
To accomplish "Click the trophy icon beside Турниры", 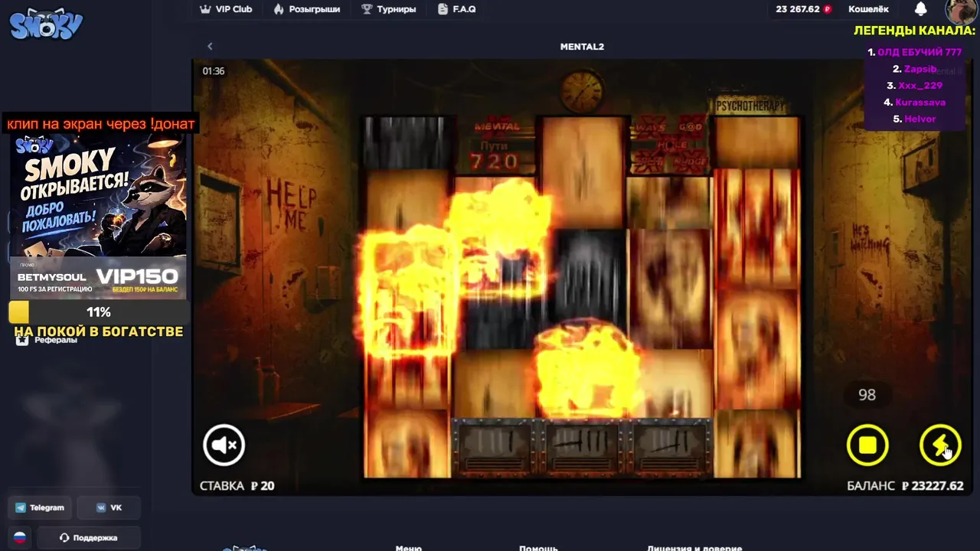I will pyautogui.click(x=367, y=9).
